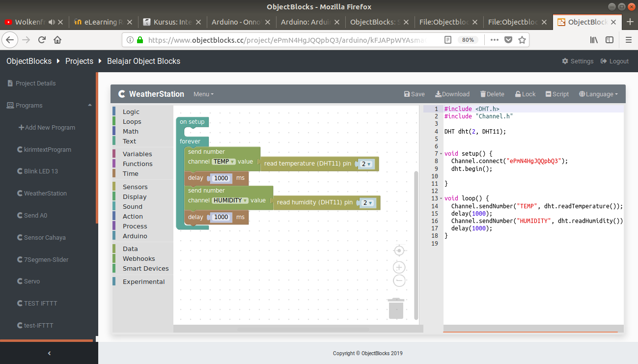Click the trash can in workspace

pos(396,308)
